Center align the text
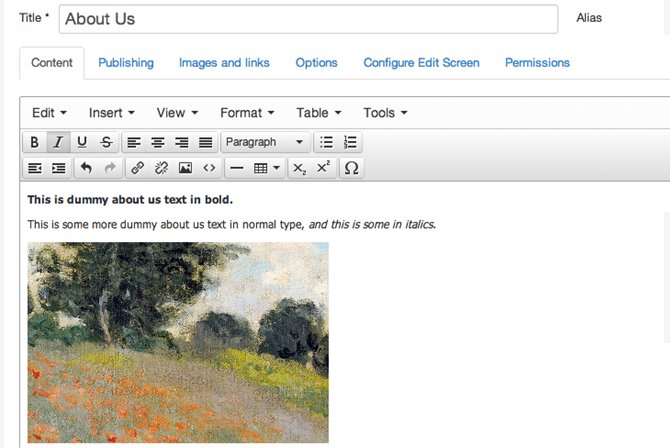Screen dimensions: 670x448 [158, 142]
